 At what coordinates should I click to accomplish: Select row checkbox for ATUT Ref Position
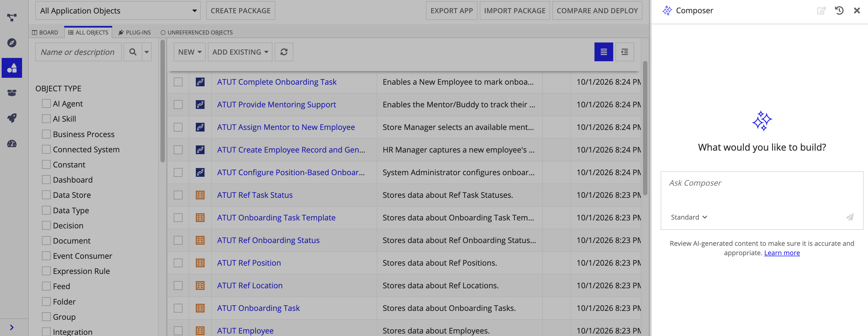[178, 263]
